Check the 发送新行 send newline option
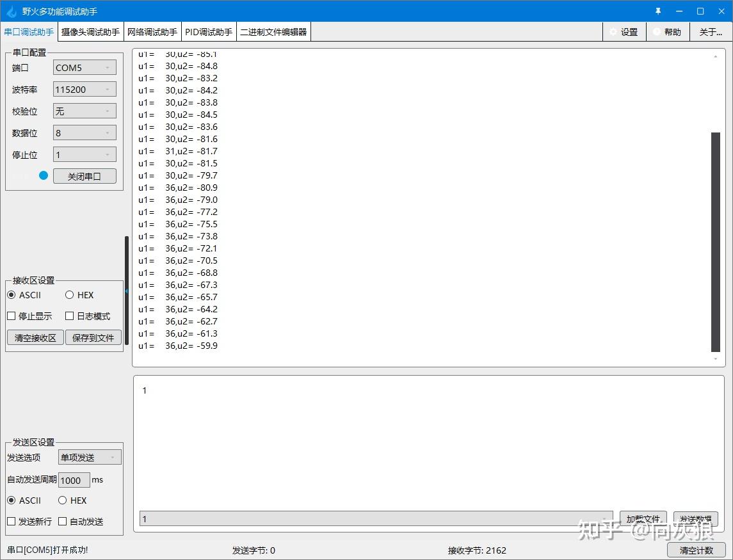Viewport: 733px width, 560px height. pyautogui.click(x=11, y=521)
